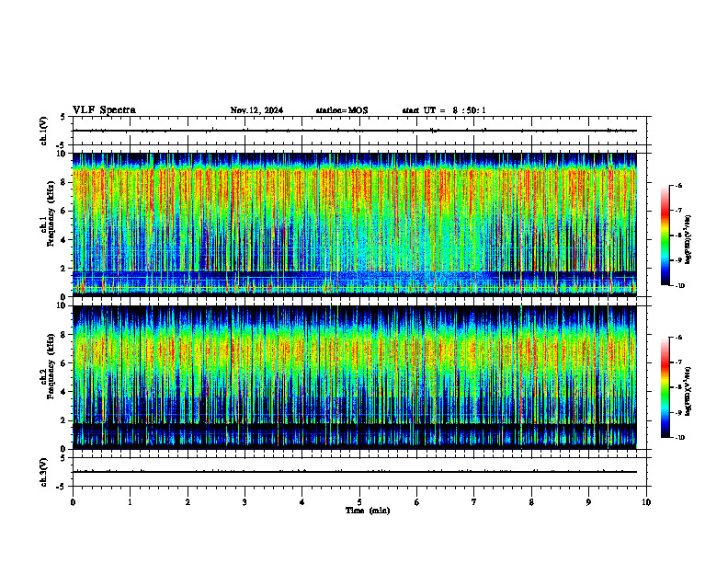The width and height of the screenshot is (728, 563).
Task: Click the "VLF Spectra" plot title
Action: (x=104, y=110)
